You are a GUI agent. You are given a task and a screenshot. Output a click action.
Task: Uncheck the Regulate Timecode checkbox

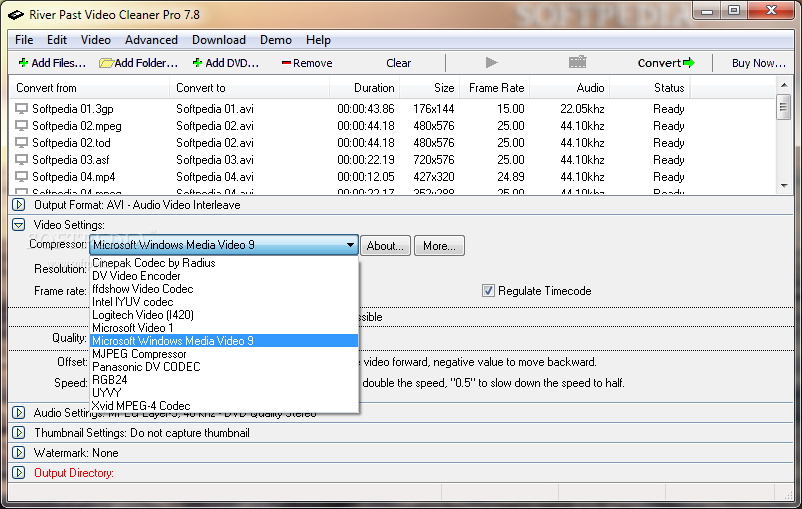(488, 291)
